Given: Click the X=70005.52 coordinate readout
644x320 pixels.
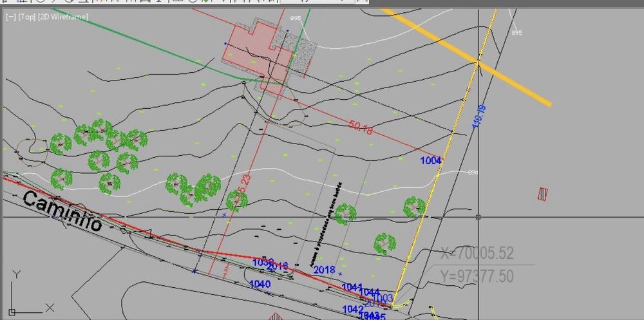Looking at the screenshot, I should point(477,254).
